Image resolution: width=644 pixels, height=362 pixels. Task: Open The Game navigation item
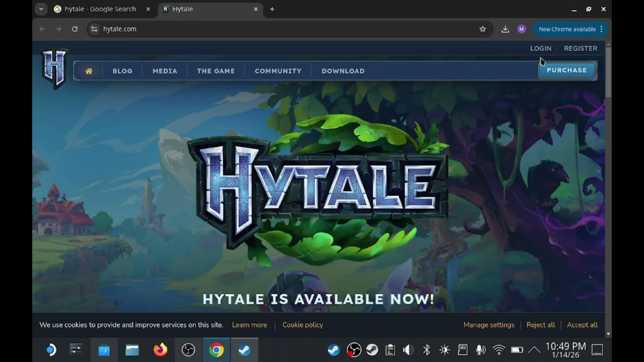coord(216,71)
